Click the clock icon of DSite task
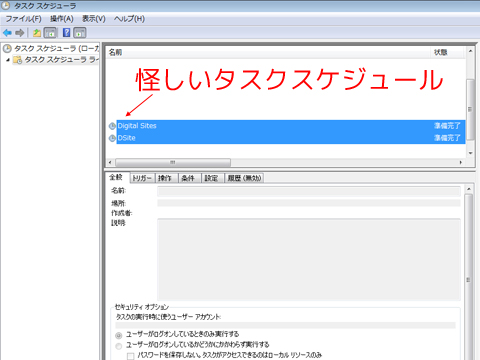The height and width of the screenshot is (360, 480). [112, 138]
